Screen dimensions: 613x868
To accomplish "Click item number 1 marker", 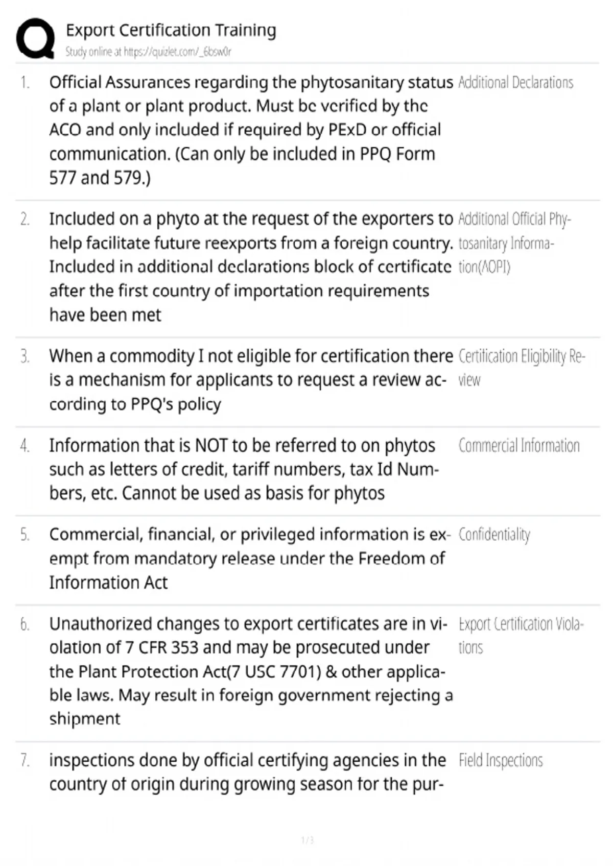I will (25, 82).
